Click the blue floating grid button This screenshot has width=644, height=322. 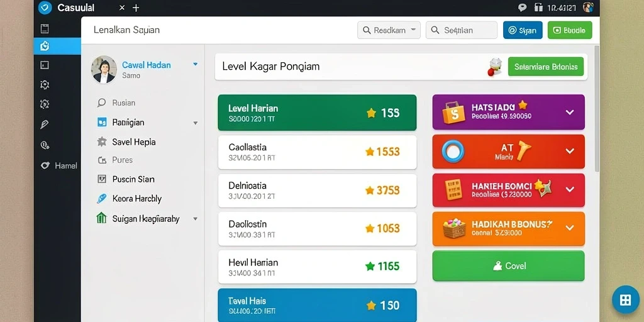[x=626, y=300]
